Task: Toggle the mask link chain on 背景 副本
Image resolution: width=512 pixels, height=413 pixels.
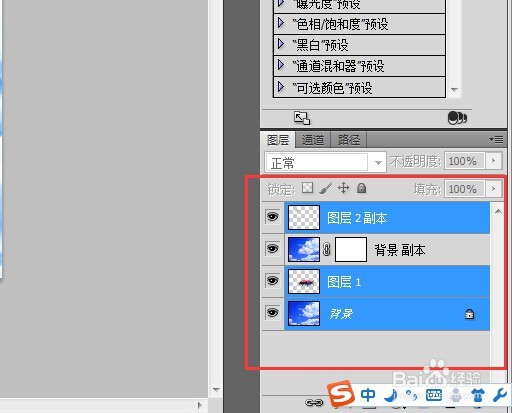Action: click(327, 249)
